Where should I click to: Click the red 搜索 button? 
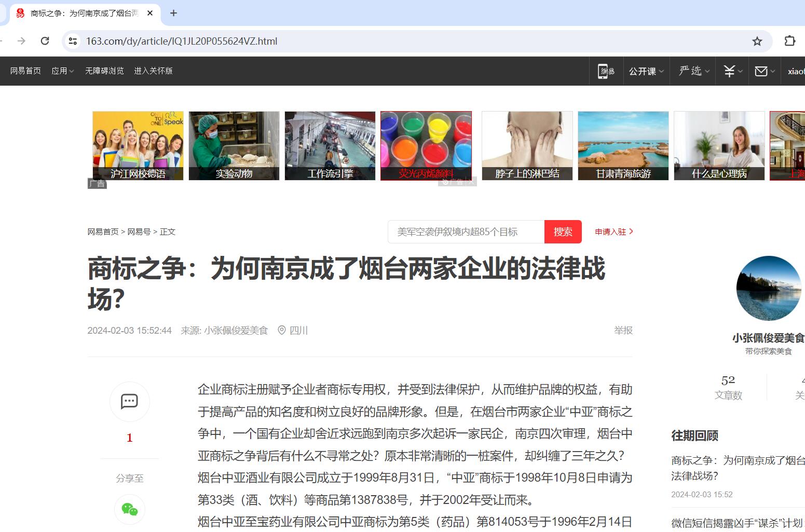[x=563, y=231]
